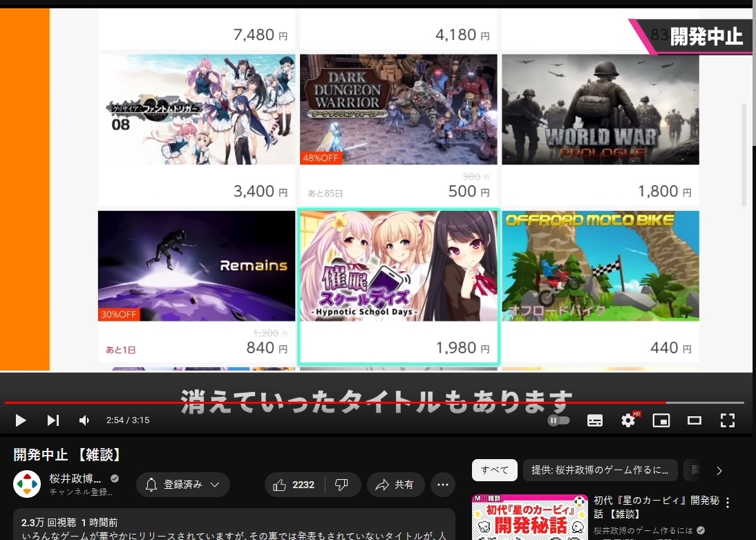Toggle theater mode view
Image resolution: width=756 pixels, height=540 pixels.
pyautogui.click(x=694, y=420)
